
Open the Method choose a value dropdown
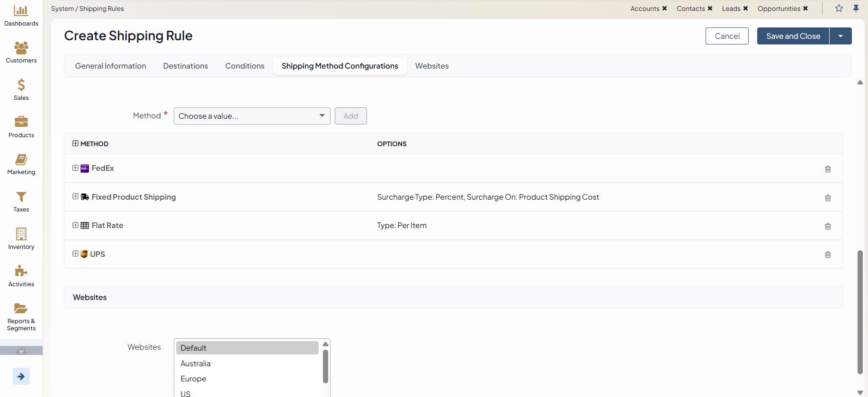[x=251, y=116]
